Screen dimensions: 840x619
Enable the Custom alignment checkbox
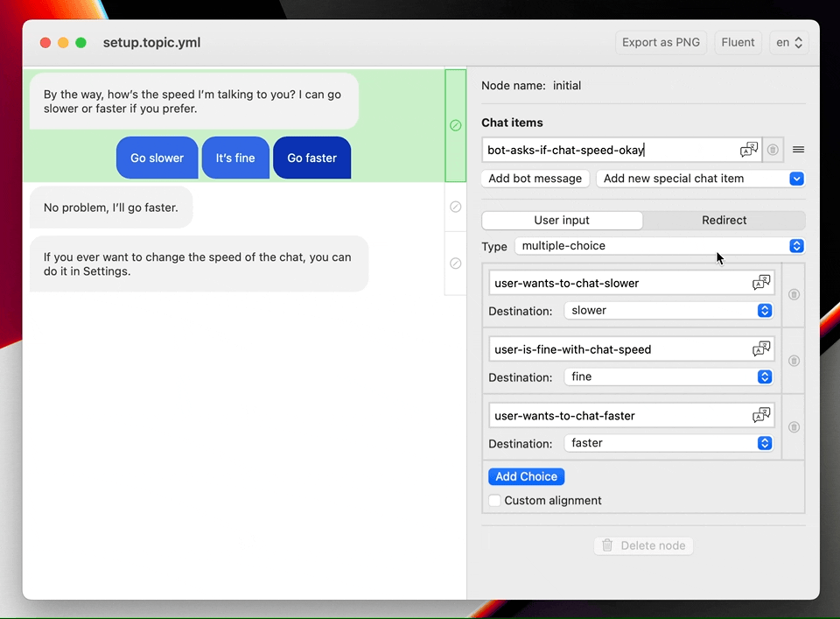(x=495, y=501)
